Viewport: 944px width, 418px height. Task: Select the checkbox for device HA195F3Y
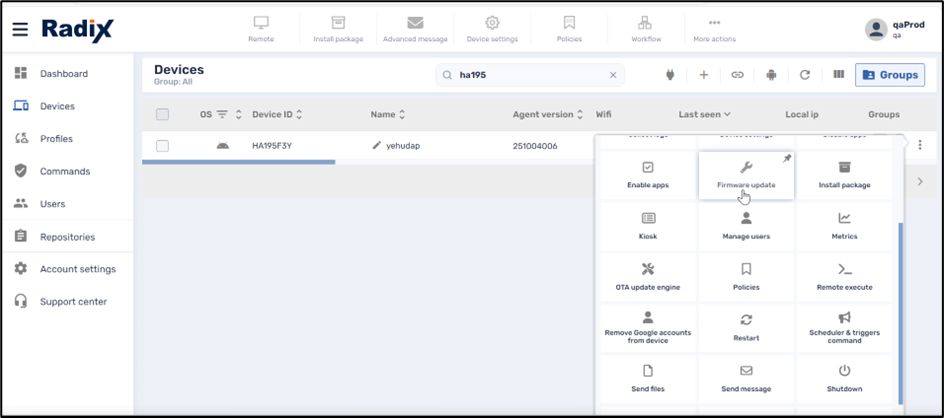pyautogui.click(x=162, y=146)
